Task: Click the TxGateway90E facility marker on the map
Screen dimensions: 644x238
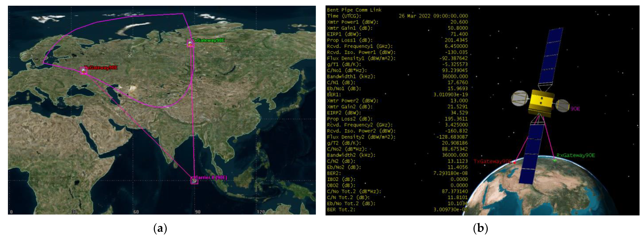Action: 84,71
